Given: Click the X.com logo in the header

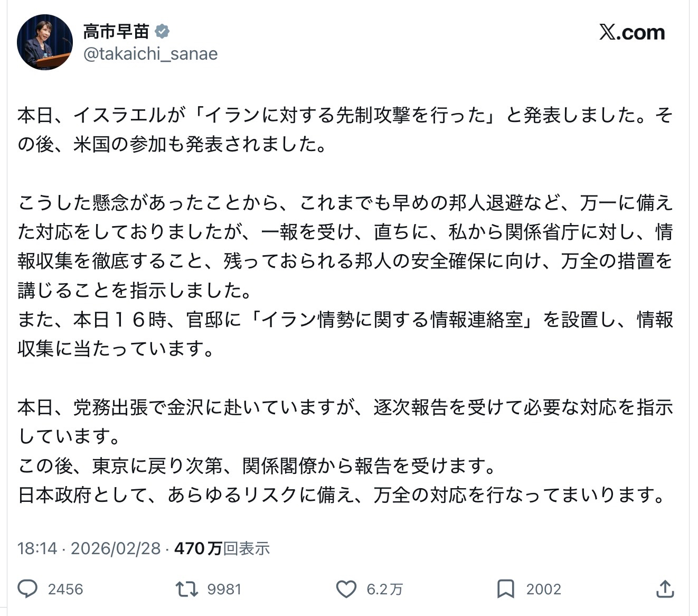Looking at the screenshot, I should [x=632, y=33].
